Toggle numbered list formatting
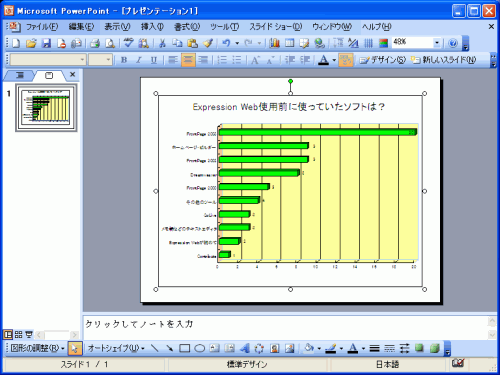The width and height of the screenshot is (500, 375). pyautogui.click(x=222, y=60)
